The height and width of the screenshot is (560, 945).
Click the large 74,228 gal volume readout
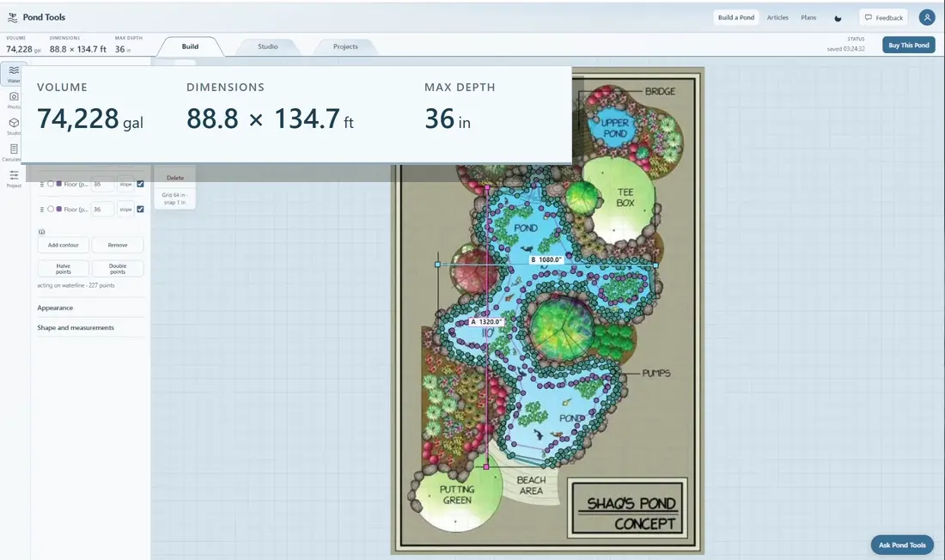pyautogui.click(x=90, y=119)
